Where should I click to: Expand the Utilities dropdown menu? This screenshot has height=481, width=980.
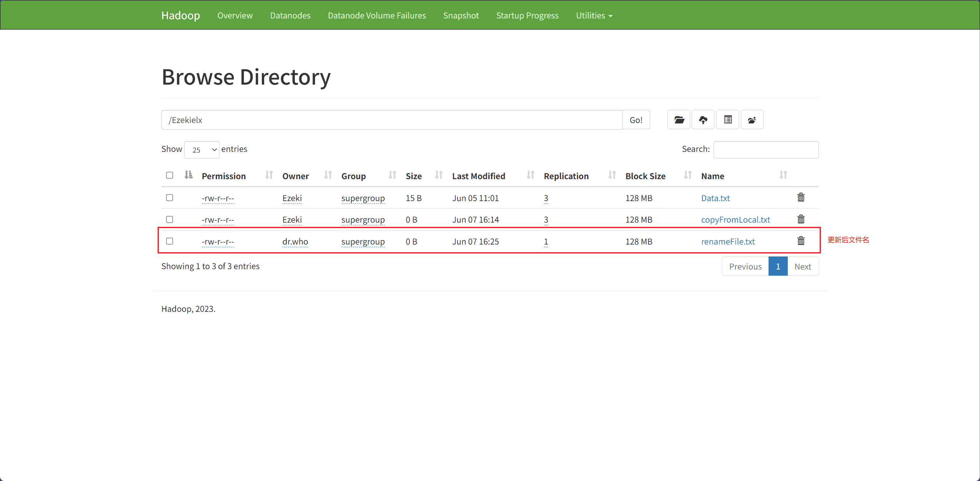tap(594, 15)
